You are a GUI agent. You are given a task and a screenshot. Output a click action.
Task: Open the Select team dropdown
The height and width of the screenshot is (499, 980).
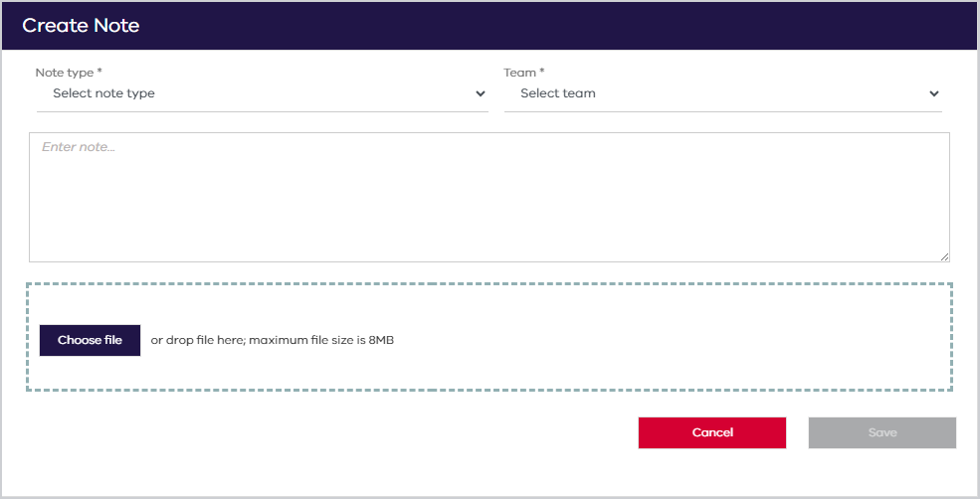[x=723, y=93]
